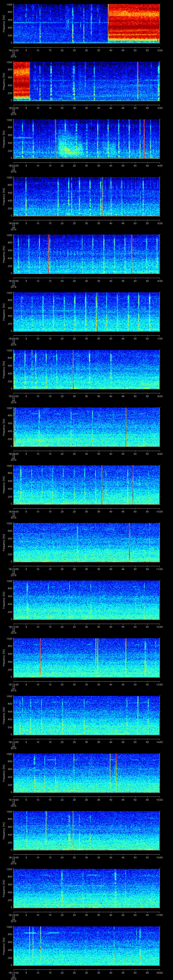Select the spectrogram panel starting at 18:07:00
Viewport: 173px width, 980px height.
tap(87, 369)
